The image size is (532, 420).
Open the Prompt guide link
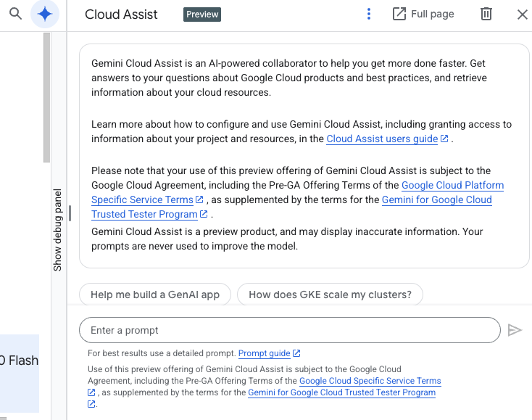coord(265,353)
